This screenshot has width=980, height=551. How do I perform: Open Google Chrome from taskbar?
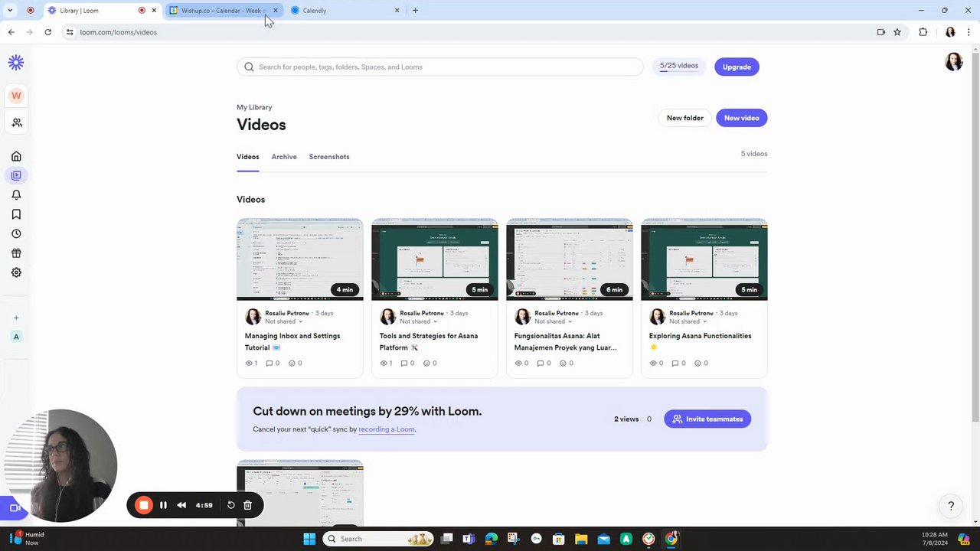[671, 539]
